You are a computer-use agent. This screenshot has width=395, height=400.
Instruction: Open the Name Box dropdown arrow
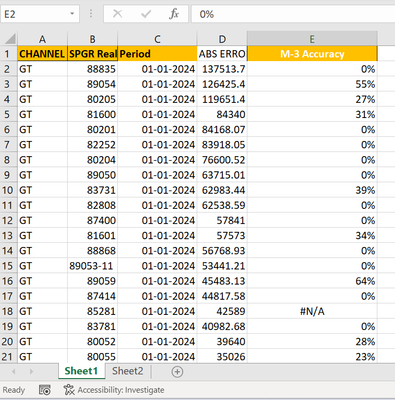point(72,14)
